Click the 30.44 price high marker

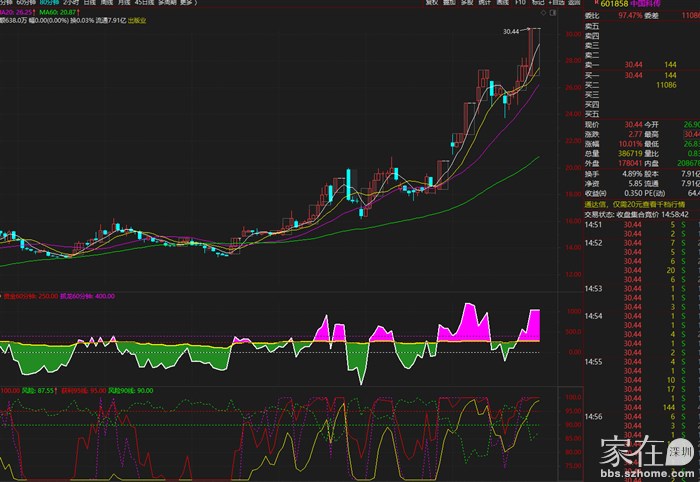coord(511,32)
